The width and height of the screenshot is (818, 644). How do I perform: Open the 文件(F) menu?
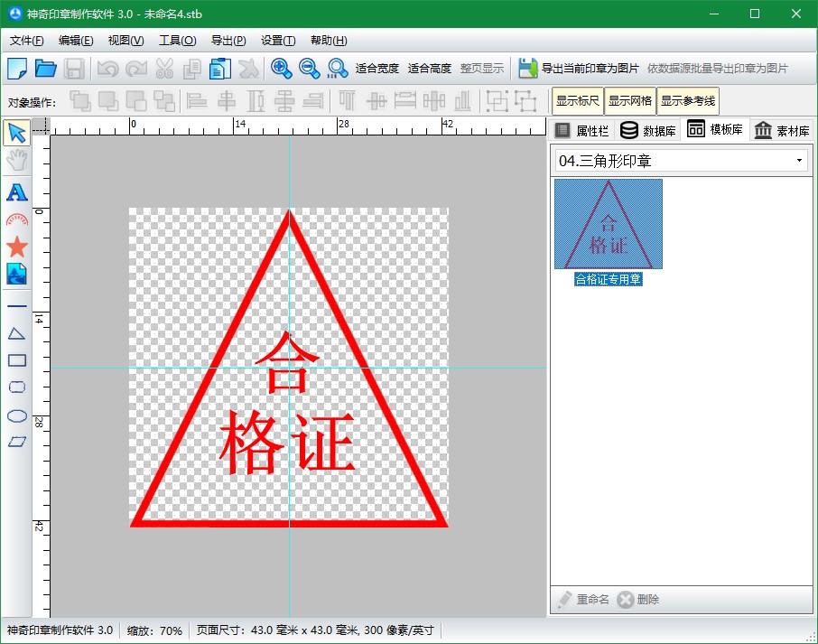click(x=26, y=41)
